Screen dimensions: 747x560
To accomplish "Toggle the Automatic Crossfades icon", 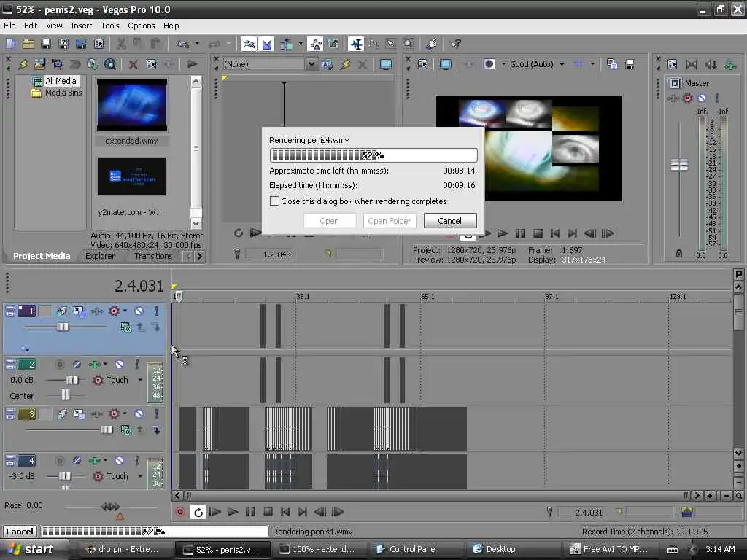I will (x=267, y=44).
